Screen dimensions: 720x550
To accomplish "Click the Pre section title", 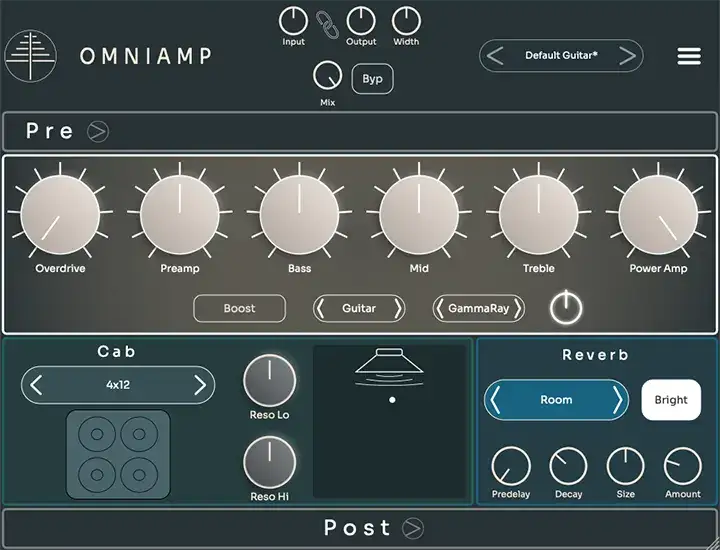I will click(x=49, y=131).
